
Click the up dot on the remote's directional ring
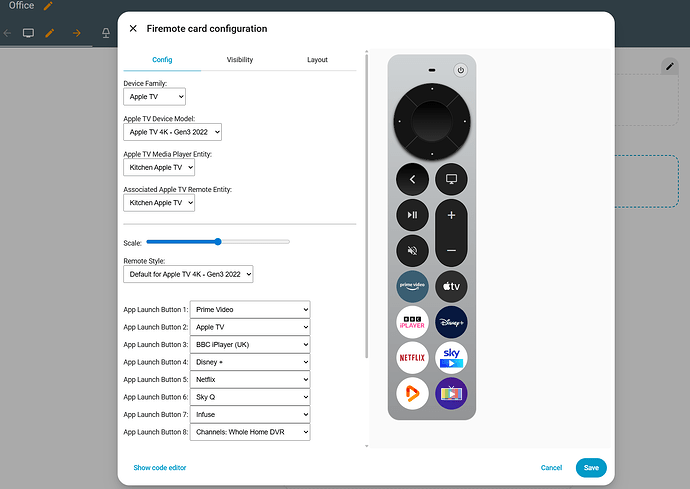(x=432, y=89)
